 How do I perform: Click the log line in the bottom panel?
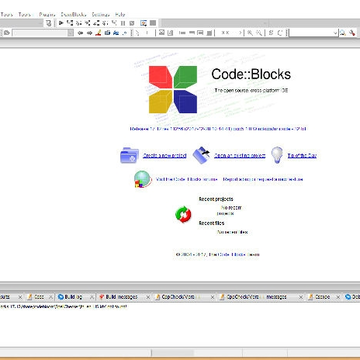[x=63, y=306]
